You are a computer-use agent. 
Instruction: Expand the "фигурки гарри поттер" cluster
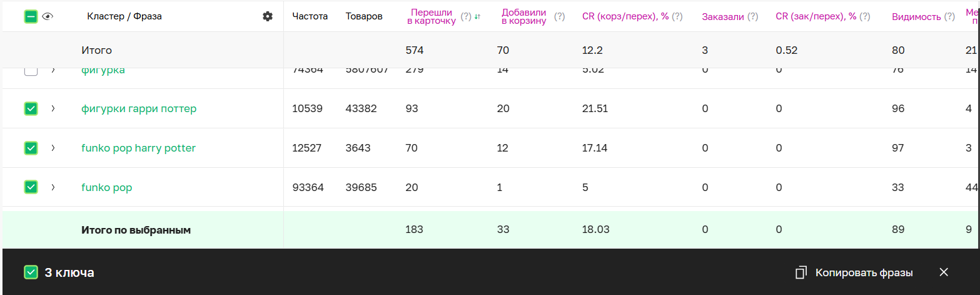[x=53, y=109]
